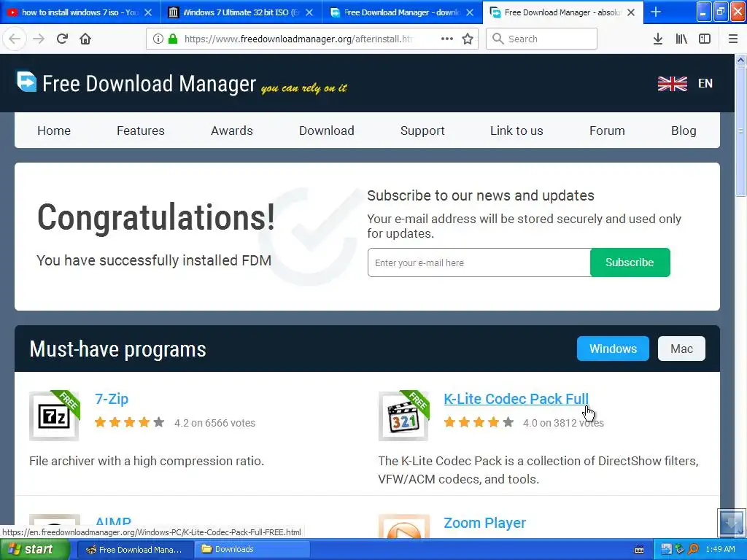The height and width of the screenshot is (560, 747).
Task: Select the Windows programs filter
Action: 613,349
